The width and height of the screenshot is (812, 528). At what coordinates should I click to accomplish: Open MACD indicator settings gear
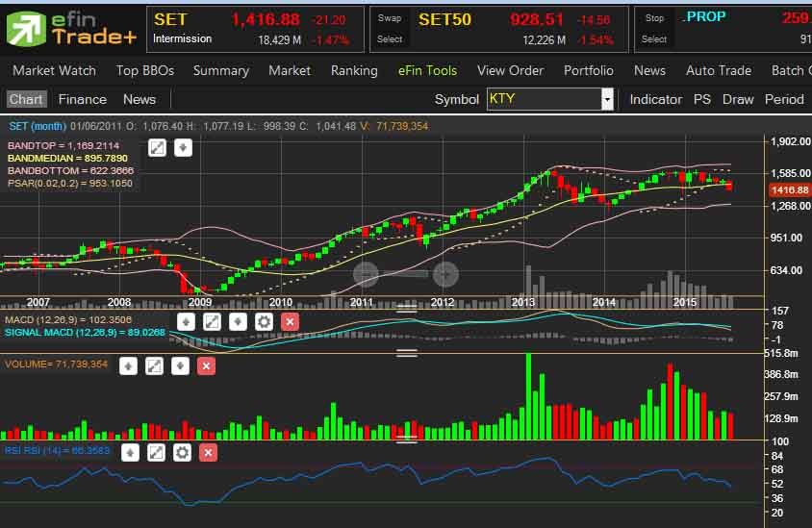pyautogui.click(x=265, y=322)
